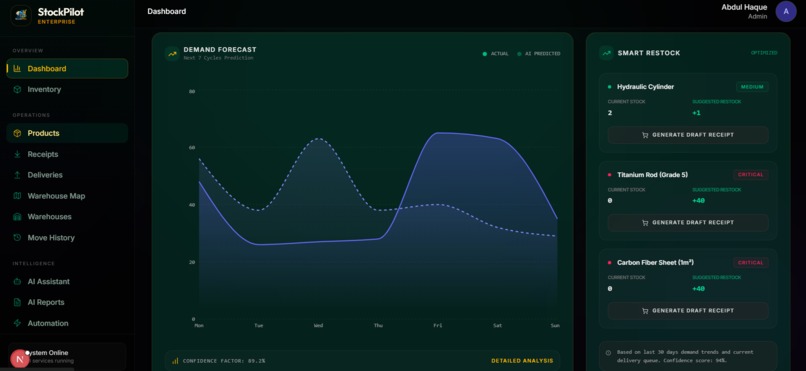Click the Inventory cube icon
Viewport: 806px width, 371px height.
[17, 89]
